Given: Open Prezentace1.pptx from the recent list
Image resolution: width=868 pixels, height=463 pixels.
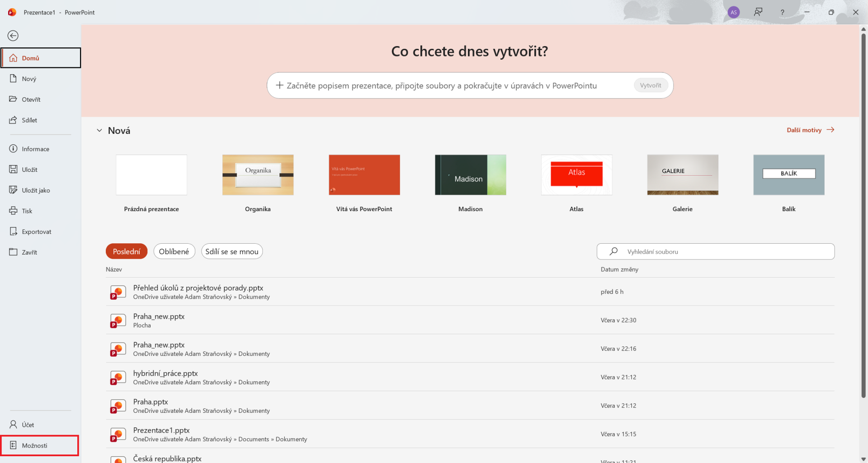Looking at the screenshot, I should click(470, 435).
